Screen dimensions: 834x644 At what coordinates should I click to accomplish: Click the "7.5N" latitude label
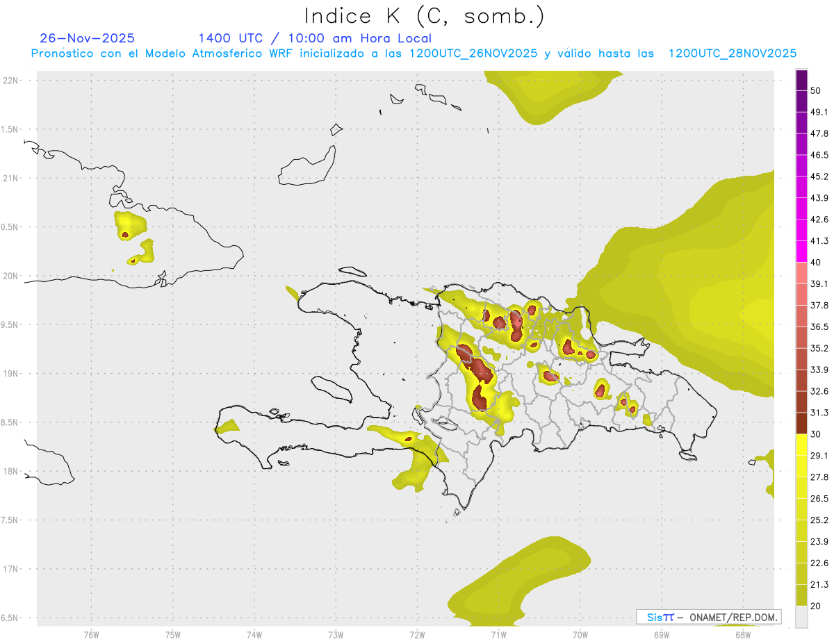11,520
